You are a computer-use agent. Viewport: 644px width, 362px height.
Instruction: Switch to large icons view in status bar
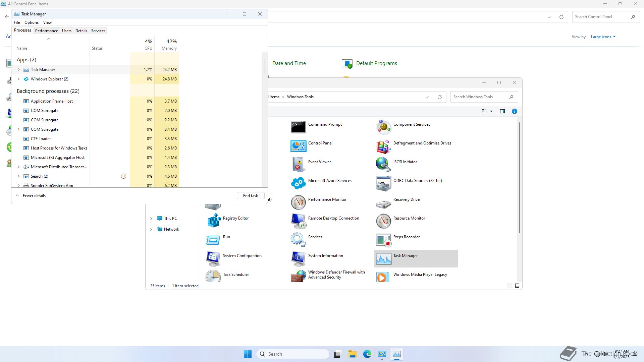click(x=517, y=286)
